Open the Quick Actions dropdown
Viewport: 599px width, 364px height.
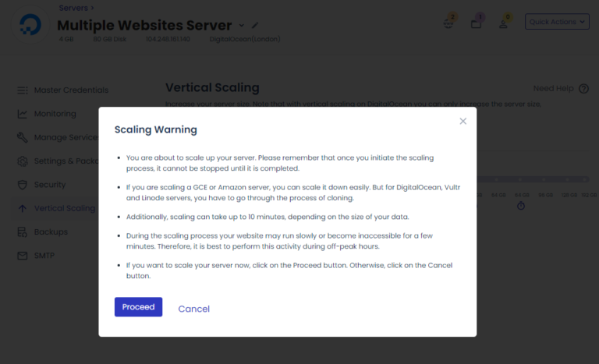tap(557, 22)
